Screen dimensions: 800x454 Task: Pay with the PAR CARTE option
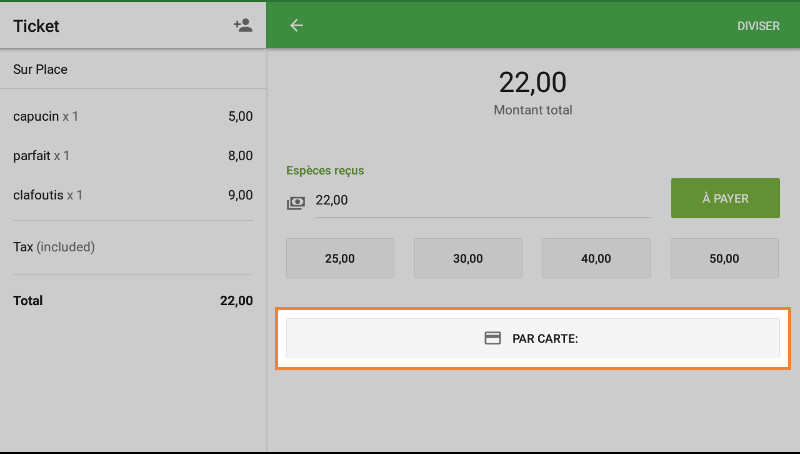(532, 339)
